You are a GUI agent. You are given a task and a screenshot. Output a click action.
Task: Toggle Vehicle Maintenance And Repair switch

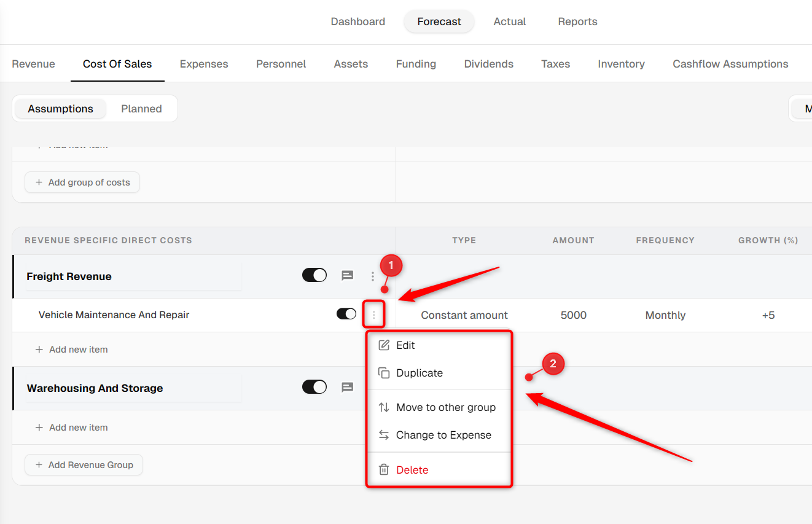pos(346,314)
